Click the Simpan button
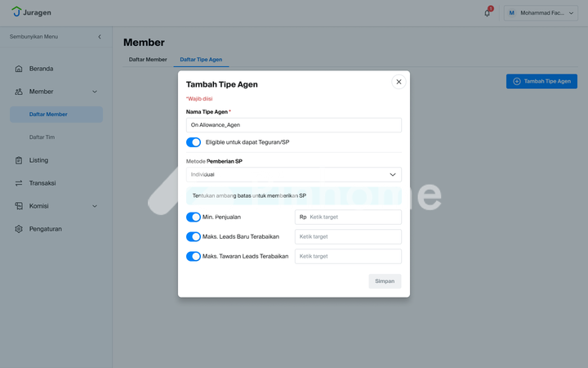This screenshot has width=588, height=368. (385, 281)
